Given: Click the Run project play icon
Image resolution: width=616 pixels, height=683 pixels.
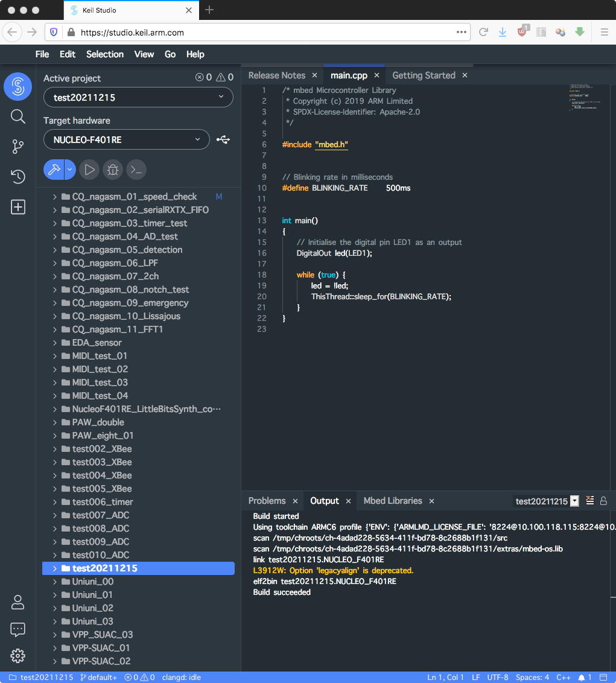Looking at the screenshot, I should coord(89,170).
